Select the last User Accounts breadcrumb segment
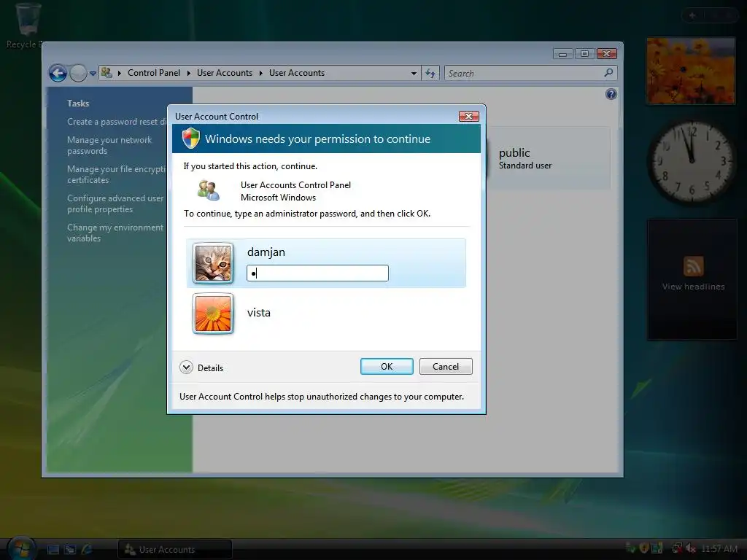The image size is (747, 560). coord(297,73)
